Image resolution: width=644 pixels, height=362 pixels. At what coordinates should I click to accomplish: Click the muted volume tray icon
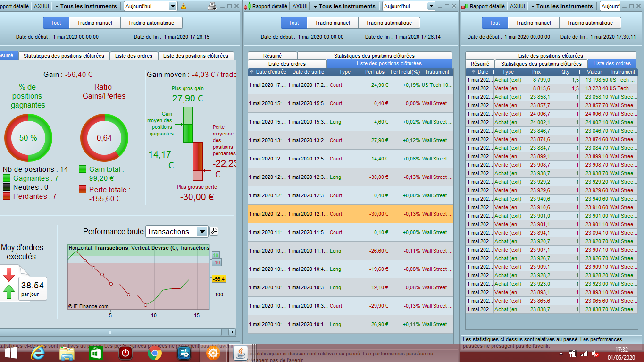point(596,354)
